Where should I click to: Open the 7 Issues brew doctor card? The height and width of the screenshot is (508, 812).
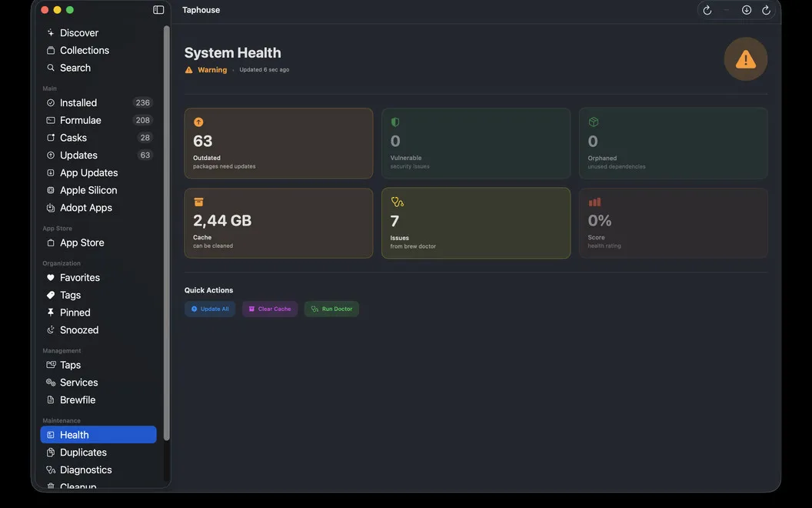[476, 223]
